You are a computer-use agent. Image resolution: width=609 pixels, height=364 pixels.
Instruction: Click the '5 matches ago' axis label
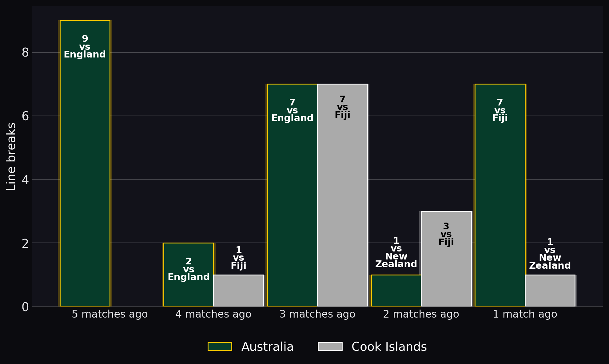[110, 314]
